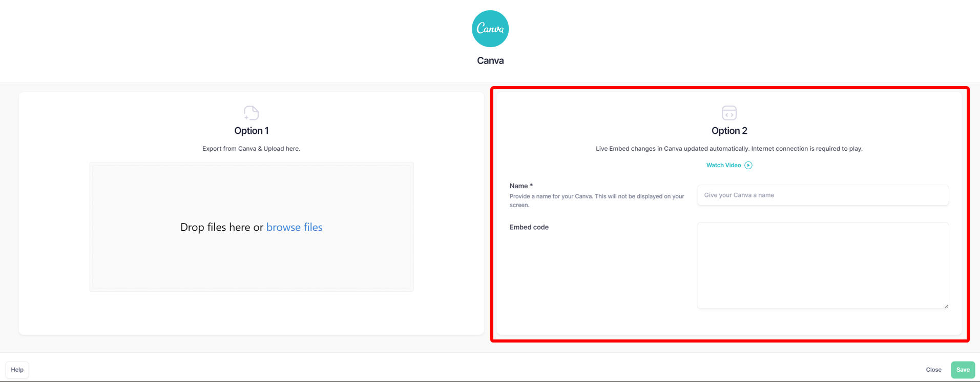Screen dimensions: 980x382
Task: Click the Help button
Action: (x=17, y=370)
